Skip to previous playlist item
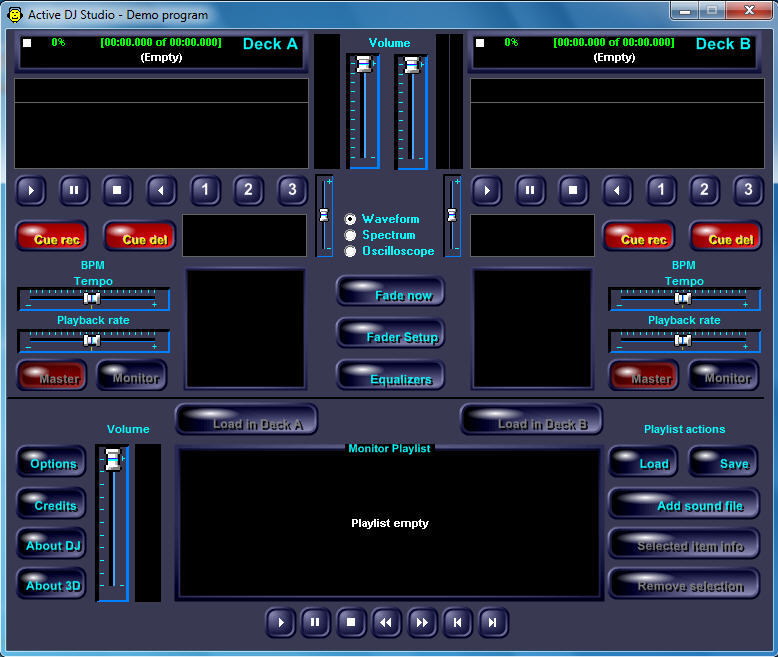 point(457,622)
